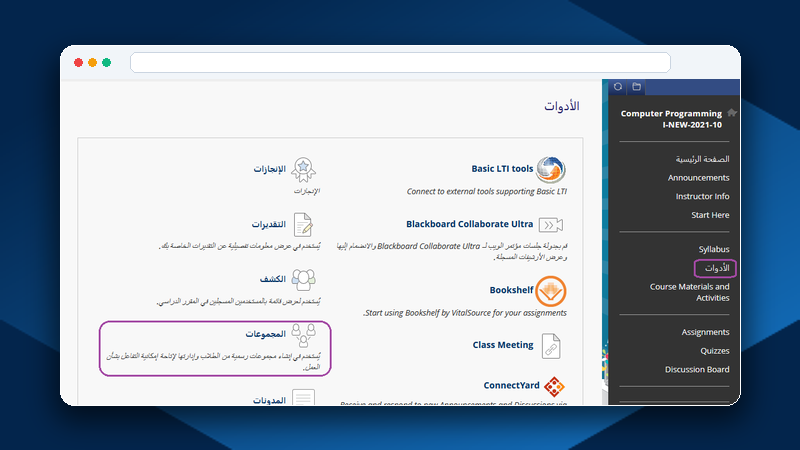
Task: Open the المدونات link
Action: pos(269,401)
